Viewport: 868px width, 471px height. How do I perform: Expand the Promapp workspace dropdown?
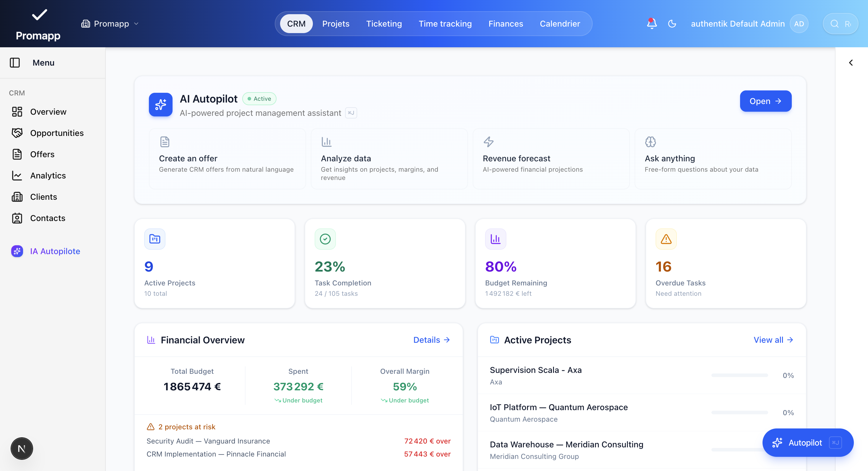110,24
